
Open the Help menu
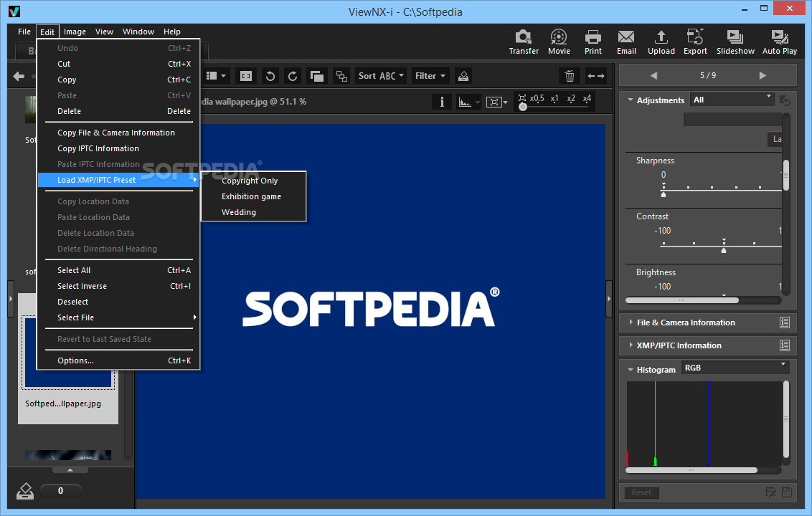pyautogui.click(x=172, y=32)
